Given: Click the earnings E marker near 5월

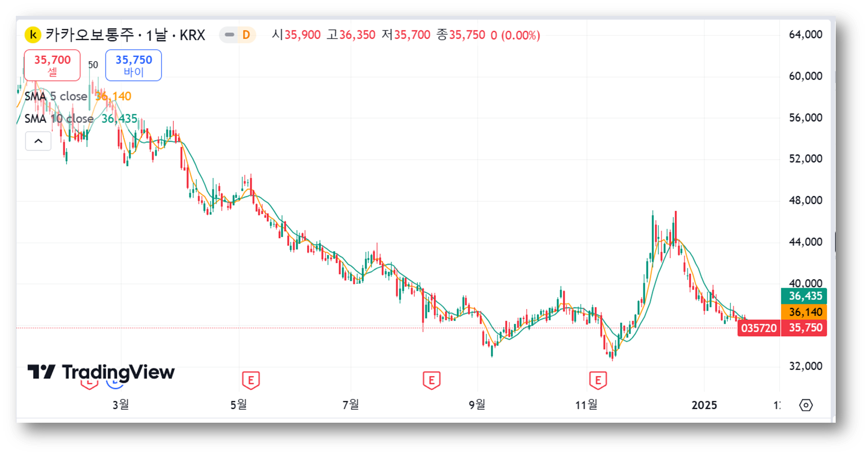Looking at the screenshot, I should point(251,380).
